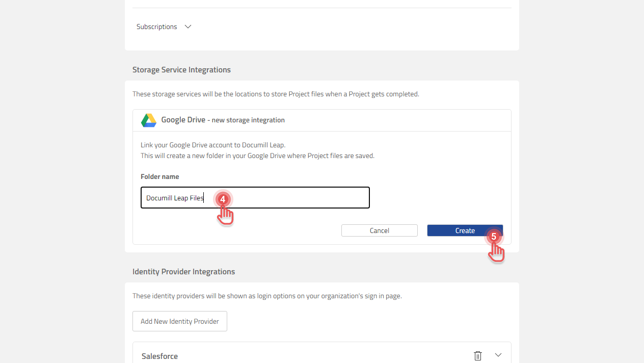Click the red step 4 badge
644x363 pixels.
point(223,199)
